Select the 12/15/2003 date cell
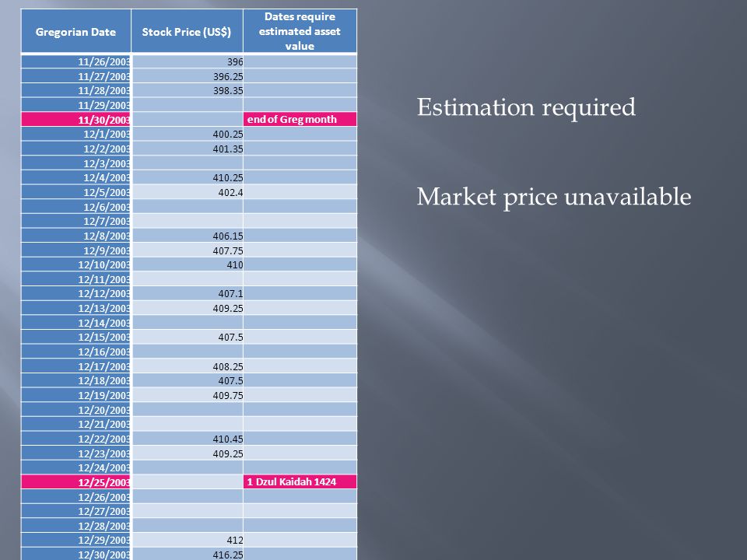 pyautogui.click(x=75, y=337)
